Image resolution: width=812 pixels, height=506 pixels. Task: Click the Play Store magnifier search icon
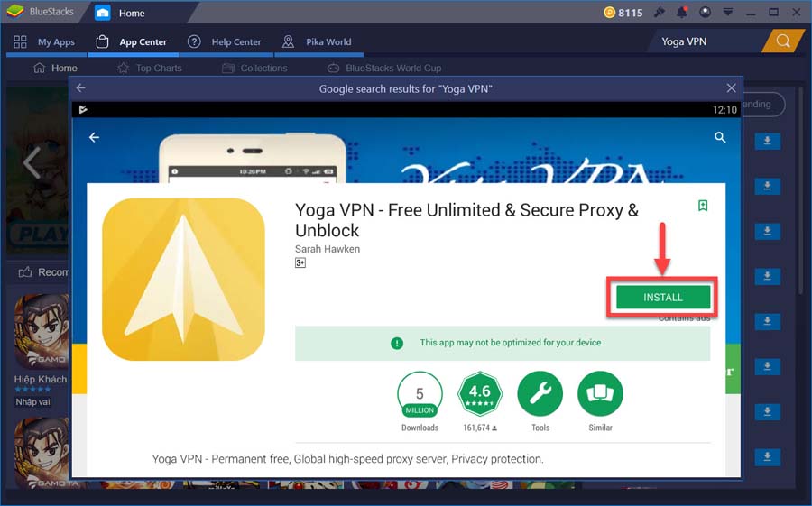(720, 137)
